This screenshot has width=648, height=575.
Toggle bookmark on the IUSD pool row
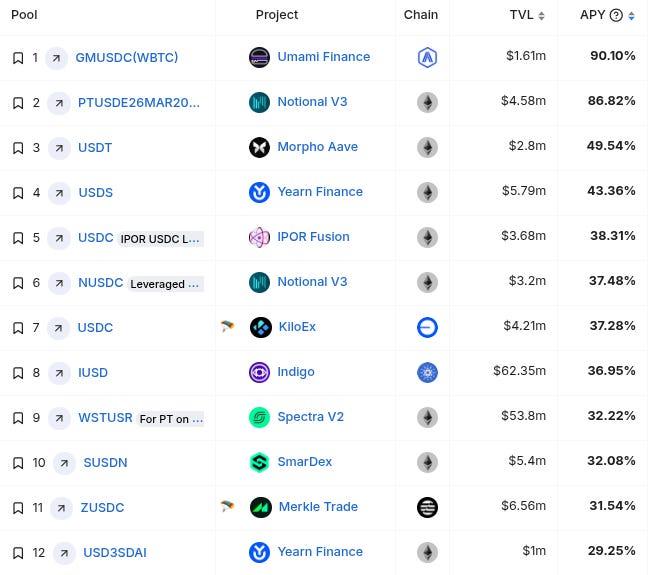tap(18, 373)
